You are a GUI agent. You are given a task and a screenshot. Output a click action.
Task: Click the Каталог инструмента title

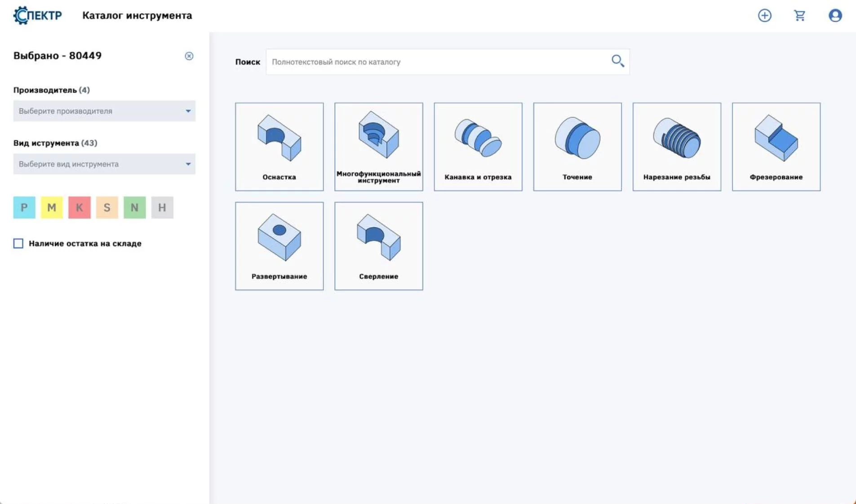pos(137,15)
